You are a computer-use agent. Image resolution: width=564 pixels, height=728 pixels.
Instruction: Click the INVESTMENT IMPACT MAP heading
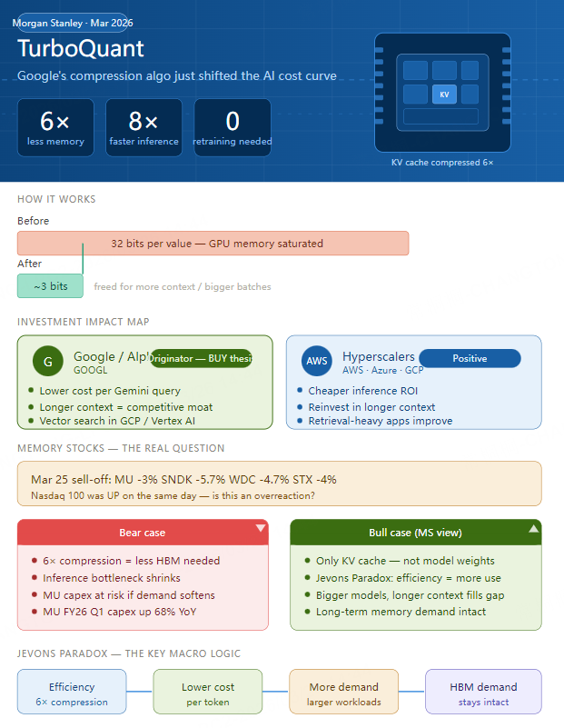tap(84, 322)
